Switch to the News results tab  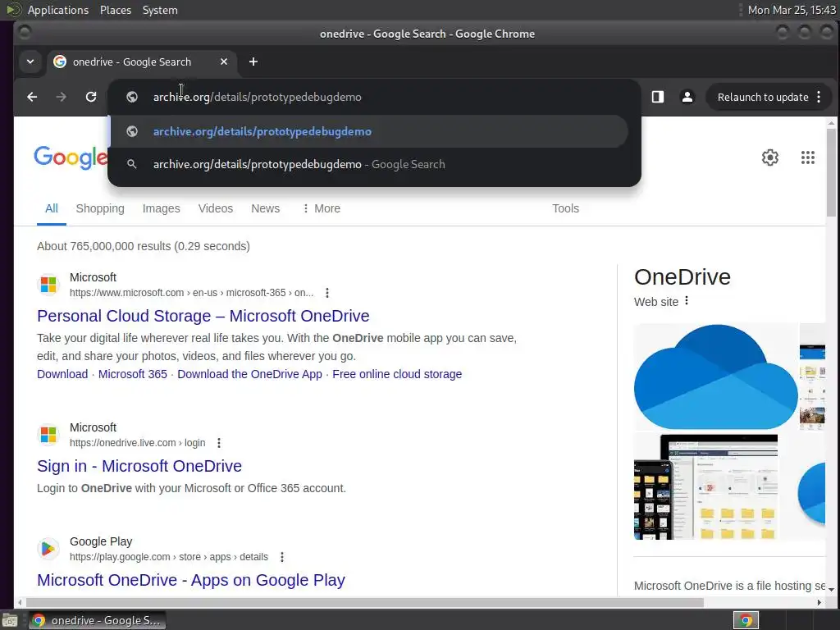tap(265, 208)
